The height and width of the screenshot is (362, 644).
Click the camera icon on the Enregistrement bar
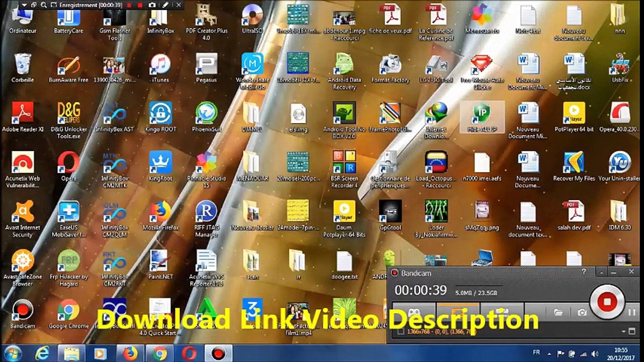pyautogui.click(x=152, y=5)
